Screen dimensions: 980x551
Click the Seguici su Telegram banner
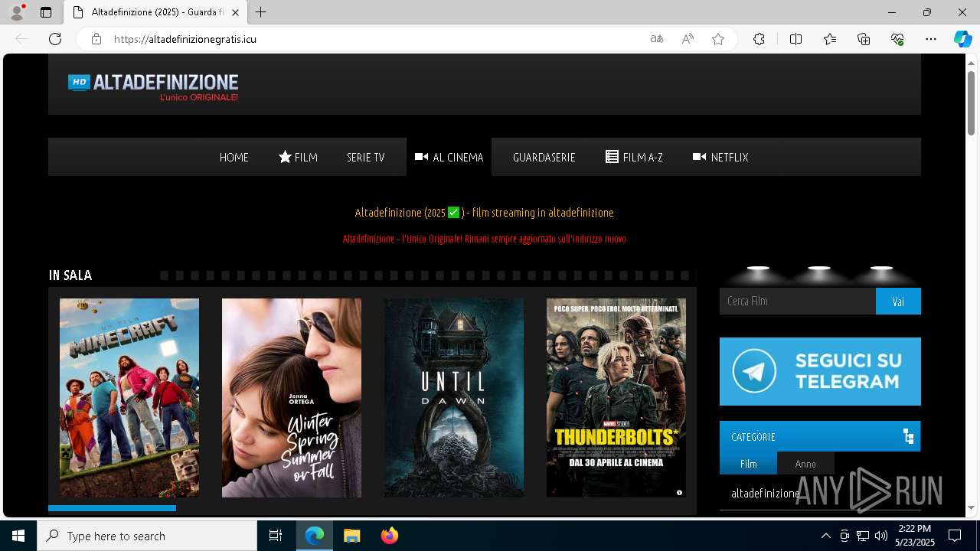pyautogui.click(x=820, y=371)
